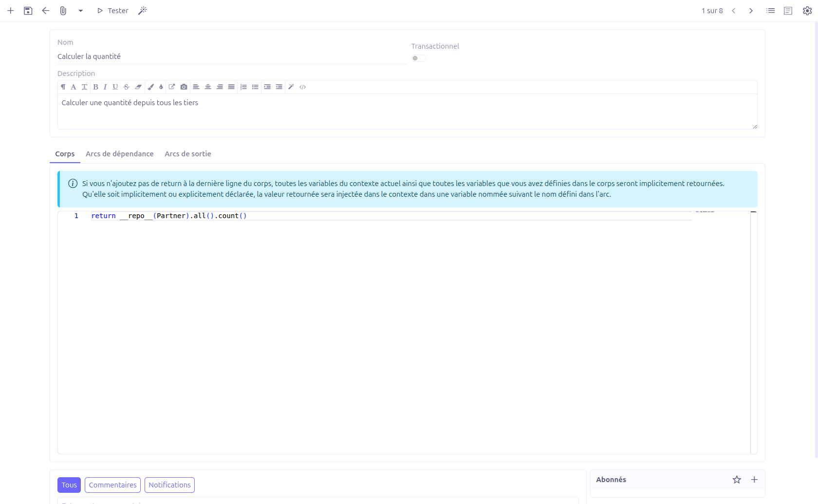Open the settings gear in the top-right

[807, 10]
